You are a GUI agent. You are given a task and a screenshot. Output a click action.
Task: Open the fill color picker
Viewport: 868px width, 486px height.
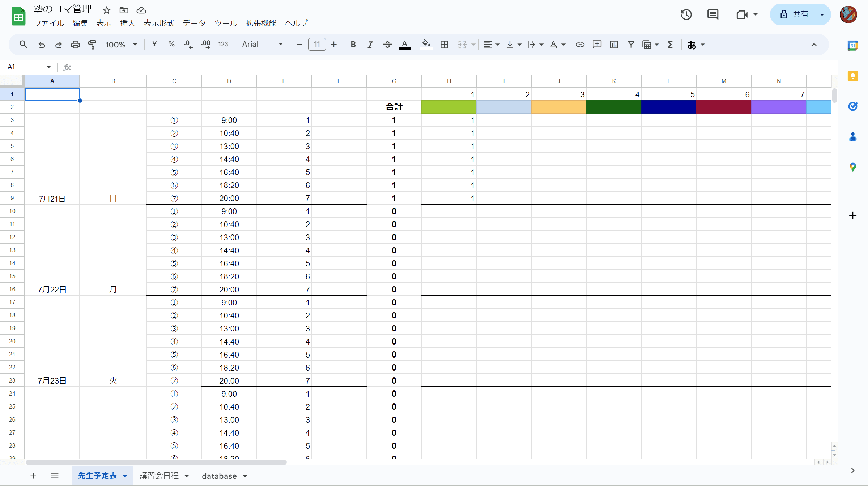(x=426, y=44)
